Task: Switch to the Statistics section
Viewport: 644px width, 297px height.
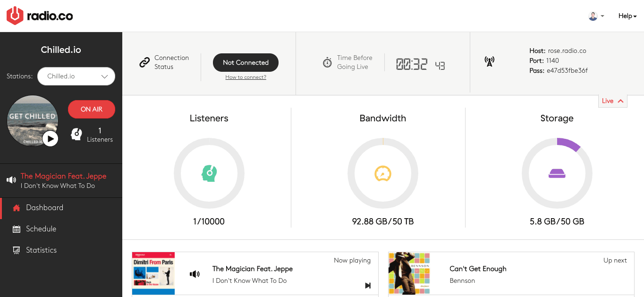Action: 41,250
